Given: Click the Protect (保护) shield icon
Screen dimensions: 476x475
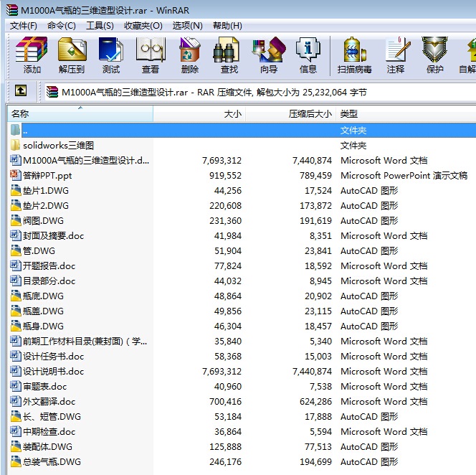Looking at the screenshot, I should 434,55.
